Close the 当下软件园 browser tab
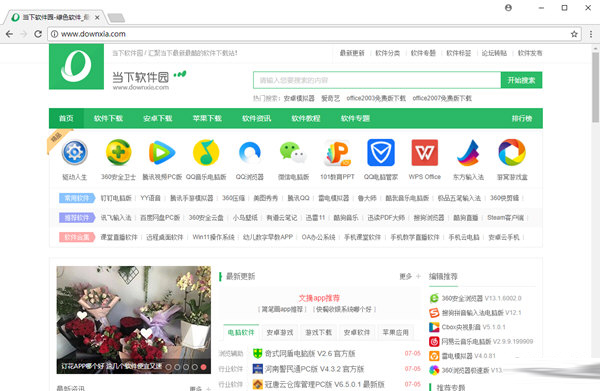The height and width of the screenshot is (391, 600). coord(97,17)
